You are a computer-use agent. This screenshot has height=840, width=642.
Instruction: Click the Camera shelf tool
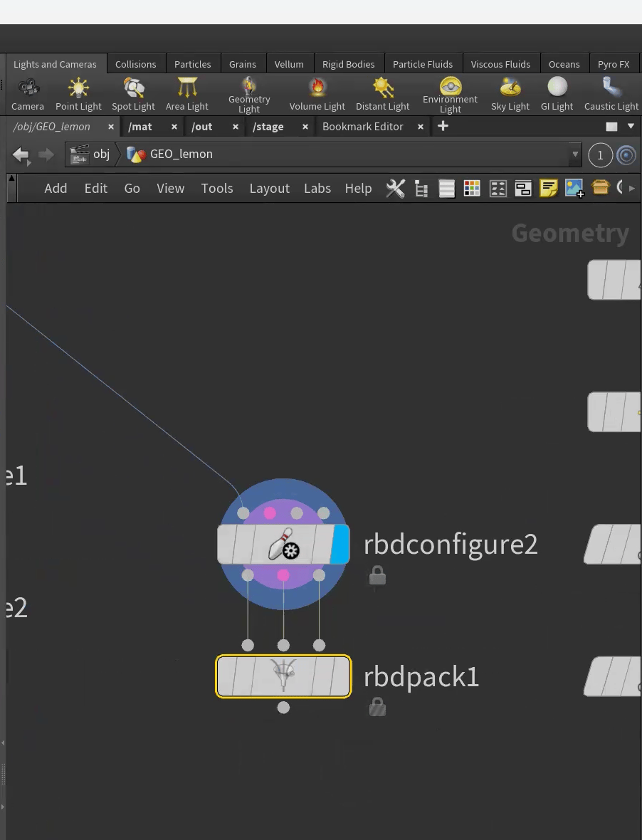(28, 95)
